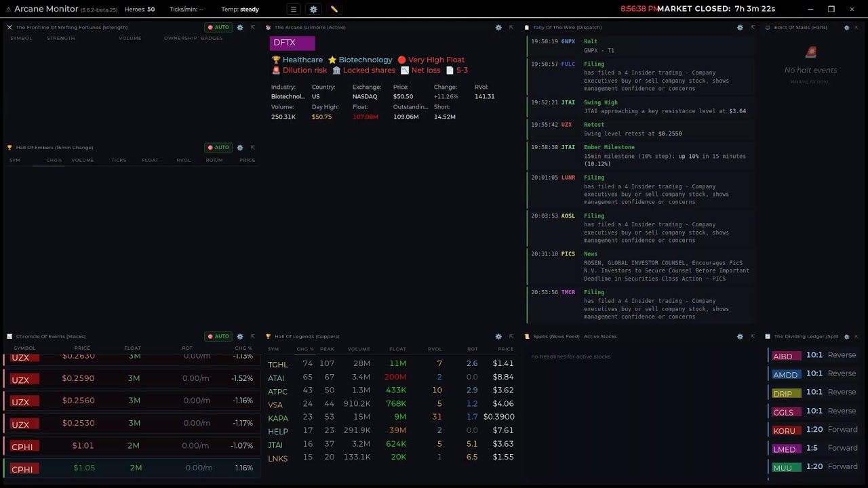Click the scroll icon of Spells News Feed title
The height and width of the screenshot is (488, 868).
pyautogui.click(x=528, y=336)
